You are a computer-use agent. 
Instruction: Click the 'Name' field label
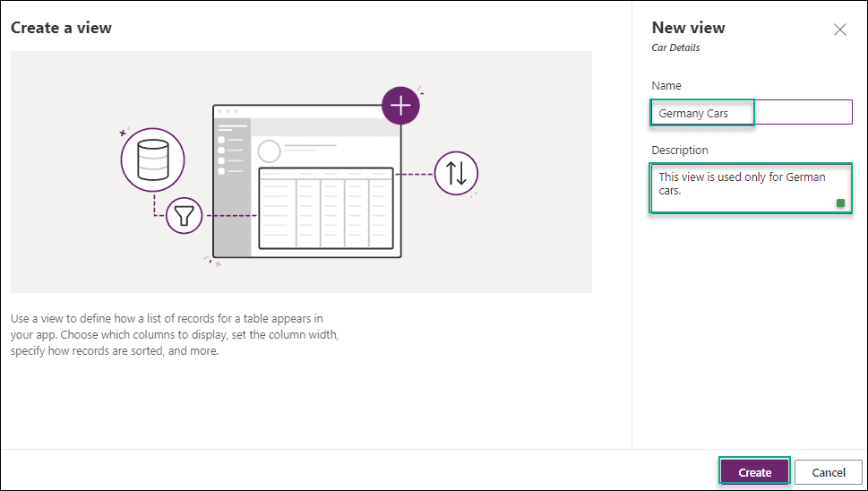(x=666, y=86)
